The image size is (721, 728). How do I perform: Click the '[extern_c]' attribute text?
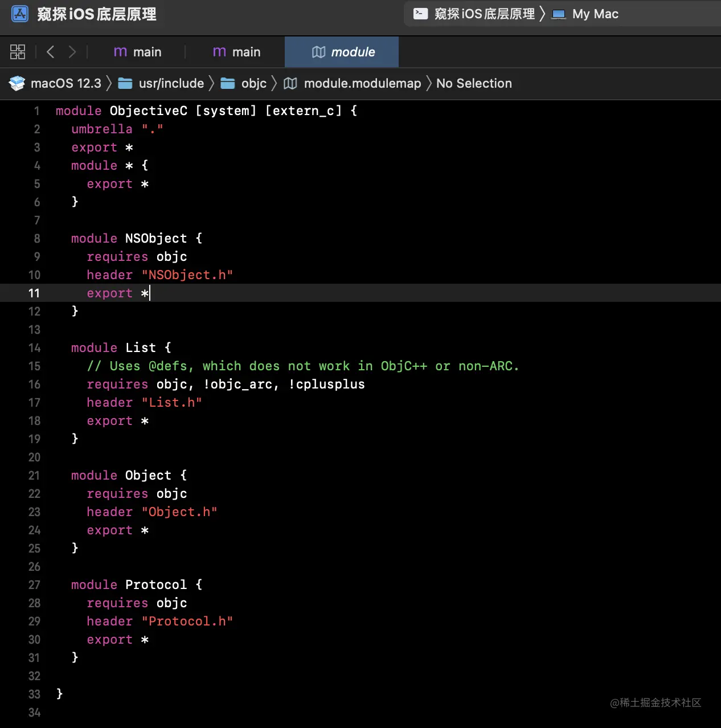[304, 111]
